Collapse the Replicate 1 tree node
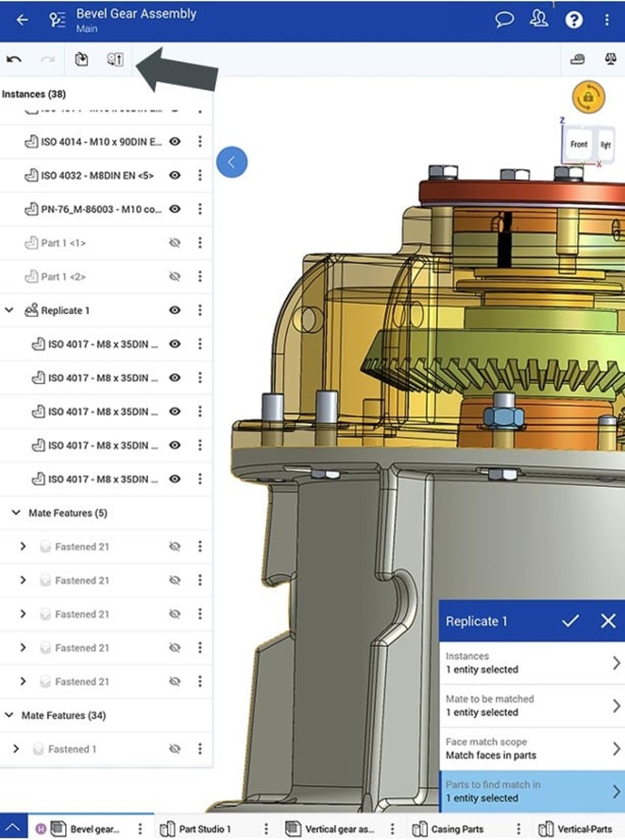The image size is (625, 840). click(9, 310)
